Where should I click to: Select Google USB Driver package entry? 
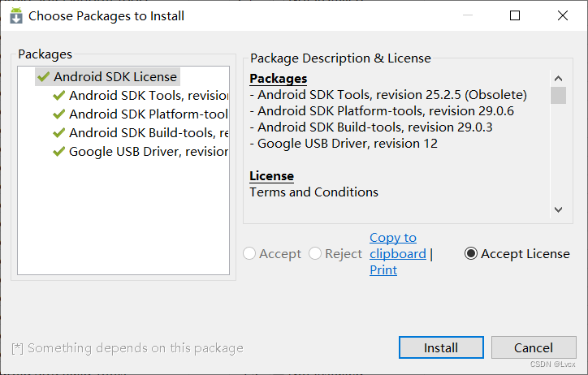click(x=148, y=152)
